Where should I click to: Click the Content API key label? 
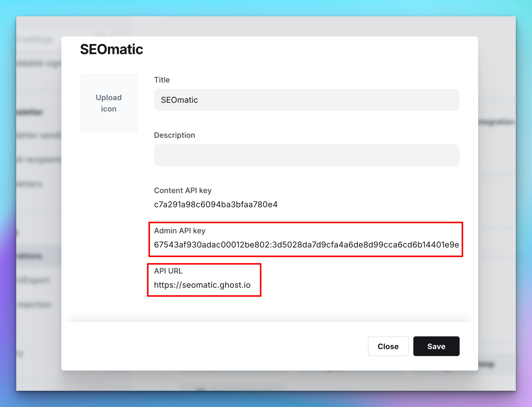coord(183,190)
